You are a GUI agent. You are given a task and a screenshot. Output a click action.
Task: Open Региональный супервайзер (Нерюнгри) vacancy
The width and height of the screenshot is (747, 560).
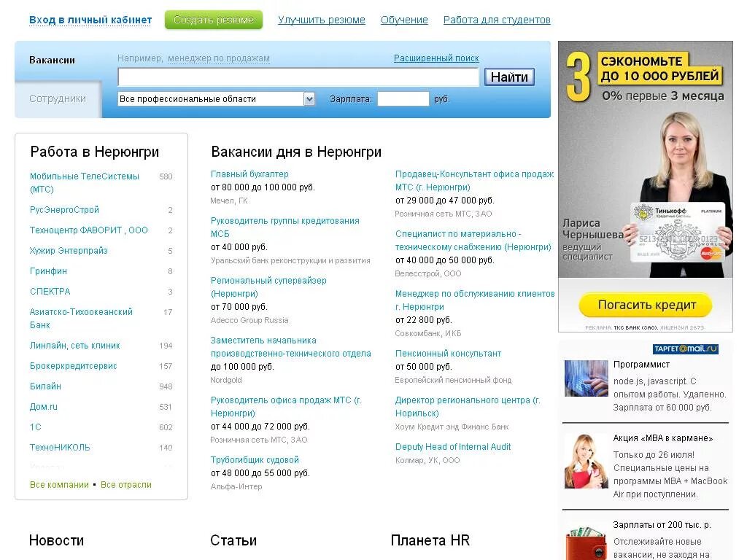click(268, 287)
